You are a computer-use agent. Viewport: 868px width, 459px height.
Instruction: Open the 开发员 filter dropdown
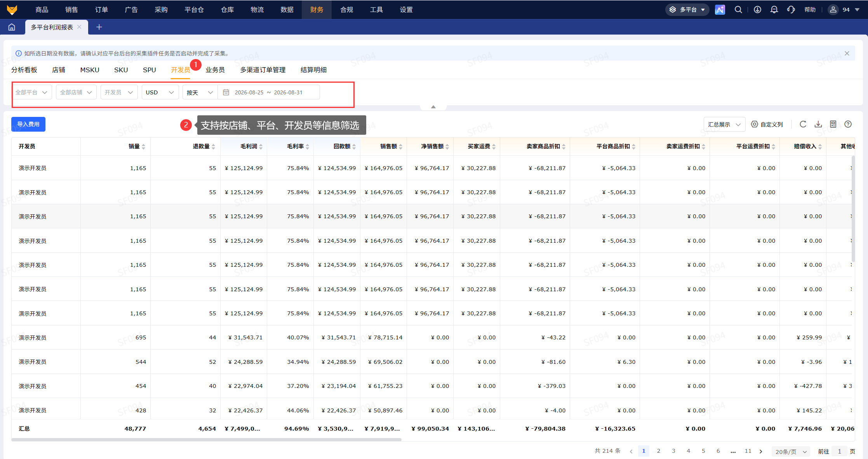119,92
